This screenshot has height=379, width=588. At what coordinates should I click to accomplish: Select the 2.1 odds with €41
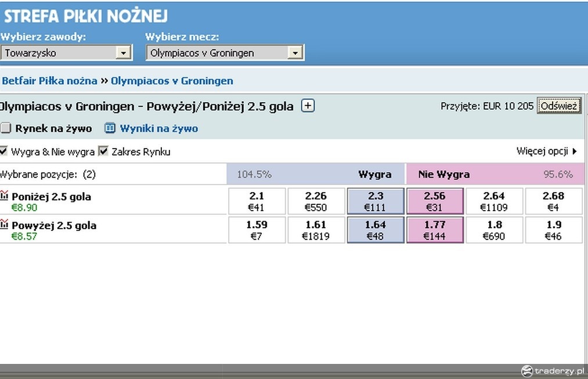[257, 201]
